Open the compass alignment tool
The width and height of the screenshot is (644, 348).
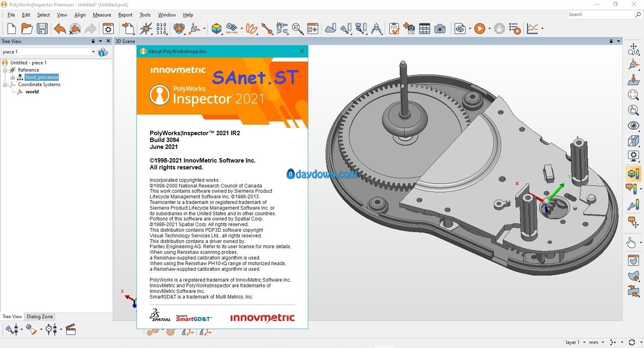146,29
